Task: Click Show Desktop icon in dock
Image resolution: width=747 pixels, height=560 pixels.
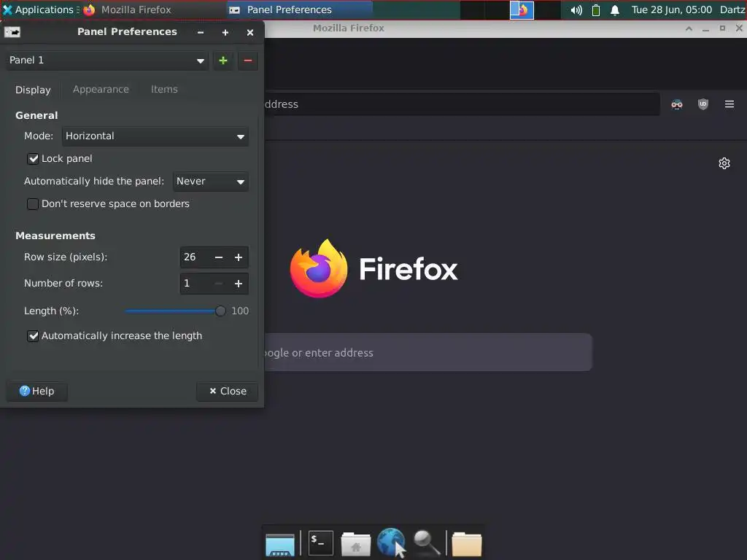Action: point(279,544)
